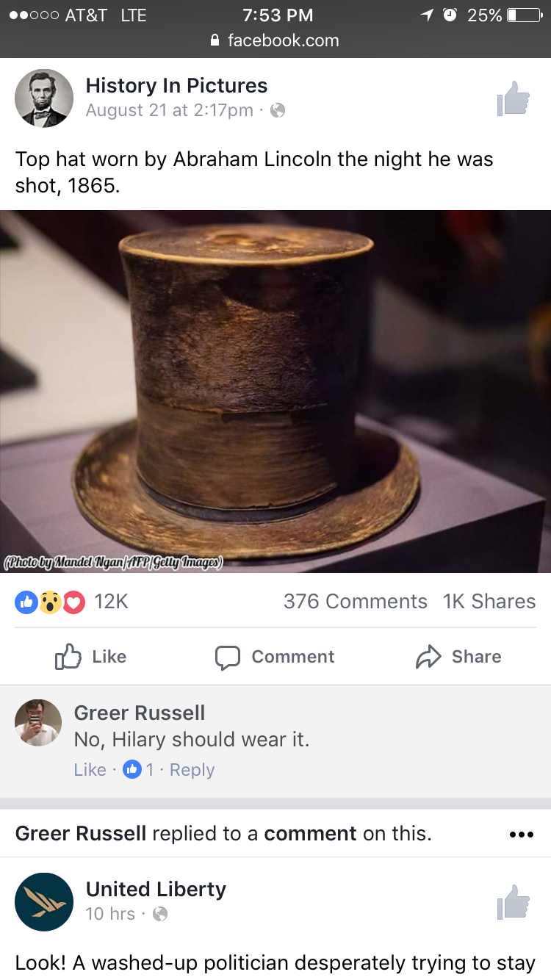The image size is (551, 980).
Task: View the 1K Shares list
Action: coord(489,602)
